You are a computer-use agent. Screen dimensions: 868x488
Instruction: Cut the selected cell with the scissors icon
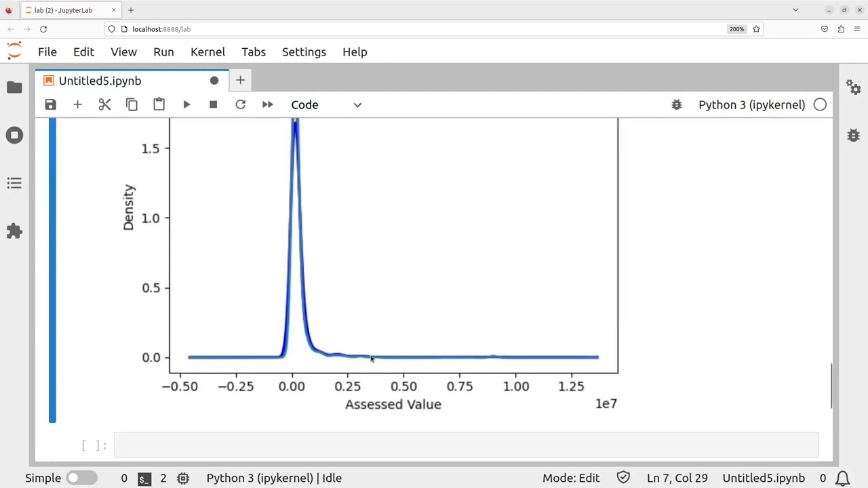coord(104,104)
